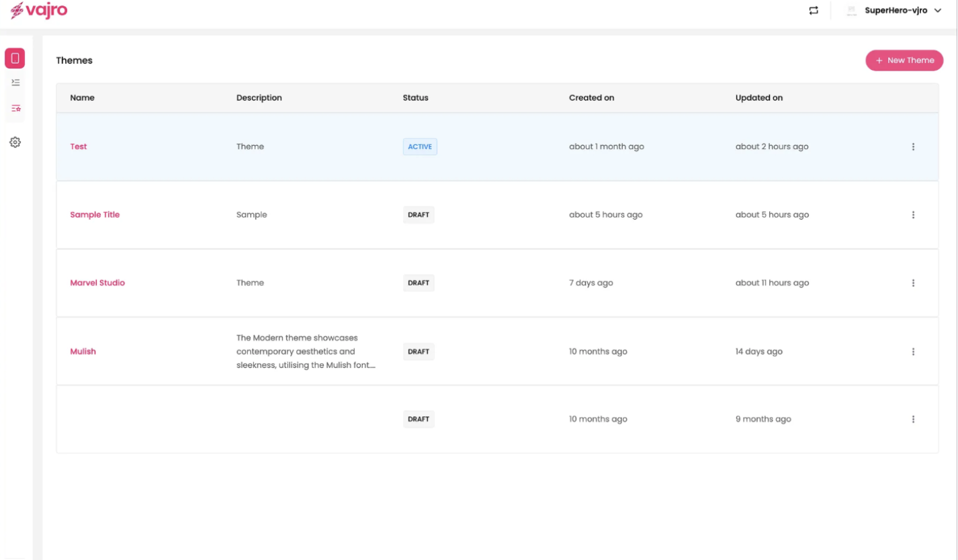Expand the SuperHero-vjro account dropdown

click(938, 11)
